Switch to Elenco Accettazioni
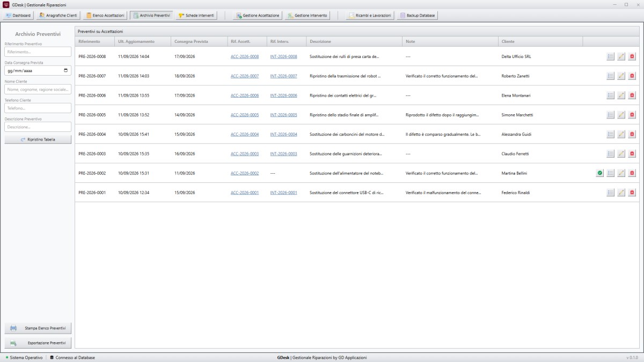 click(x=106, y=16)
